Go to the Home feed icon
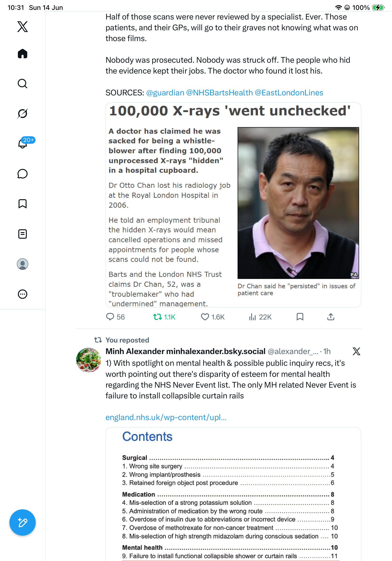 (x=23, y=54)
